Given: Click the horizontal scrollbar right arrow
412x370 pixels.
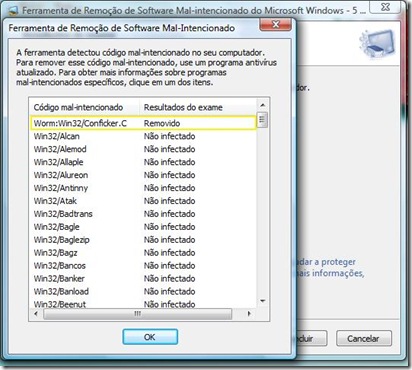Looking at the screenshot, I should coord(249,313).
